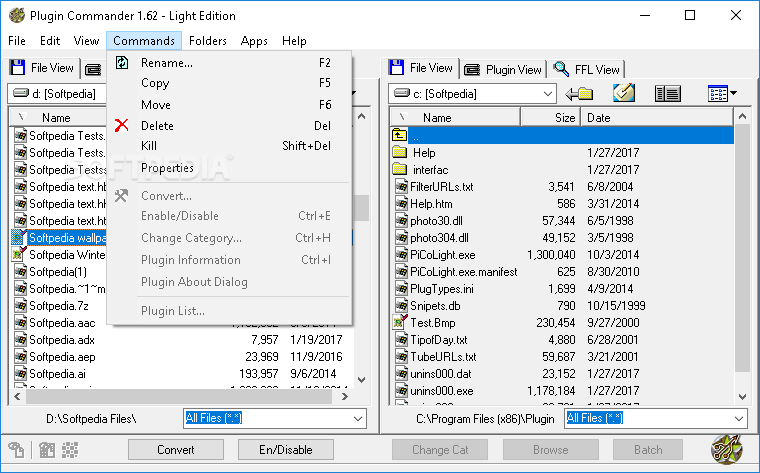
Task: Click the bottom-left tools settings icon
Action: 16,450
